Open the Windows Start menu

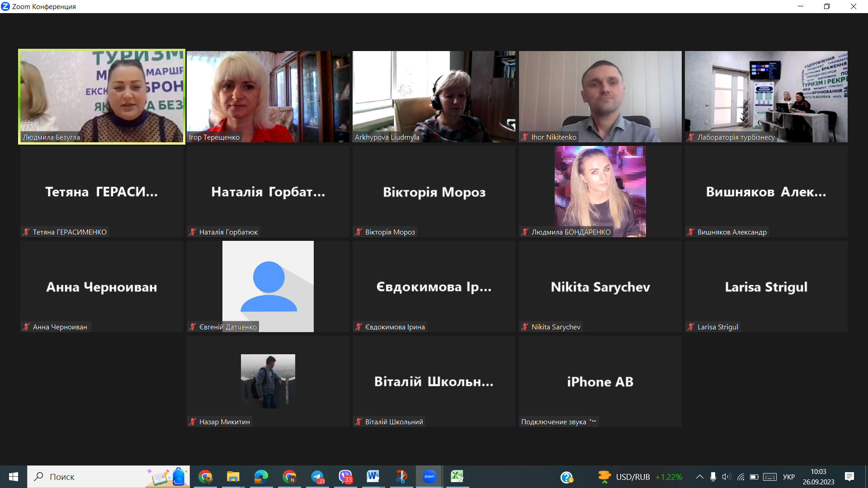(x=13, y=477)
